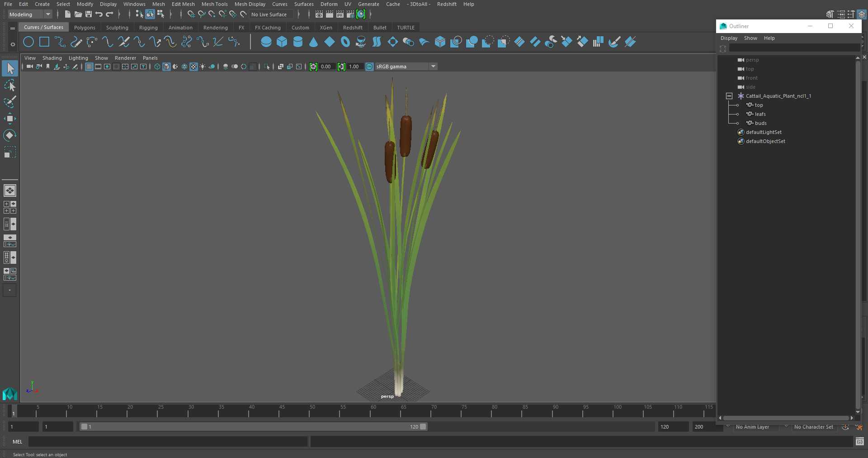Create a NURBS cone from shelf
868x458 pixels.
click(x=314, y=42)
